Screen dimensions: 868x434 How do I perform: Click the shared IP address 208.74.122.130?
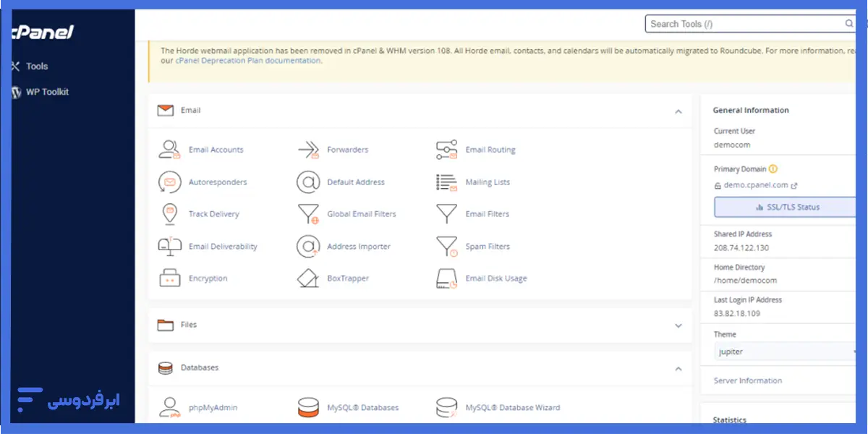pos(741,248)
